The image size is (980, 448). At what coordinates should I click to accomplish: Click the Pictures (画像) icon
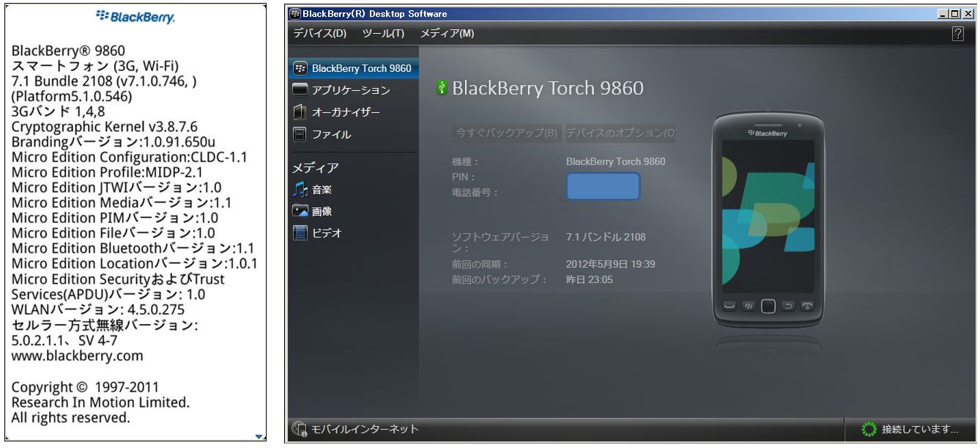coord(300,211)
